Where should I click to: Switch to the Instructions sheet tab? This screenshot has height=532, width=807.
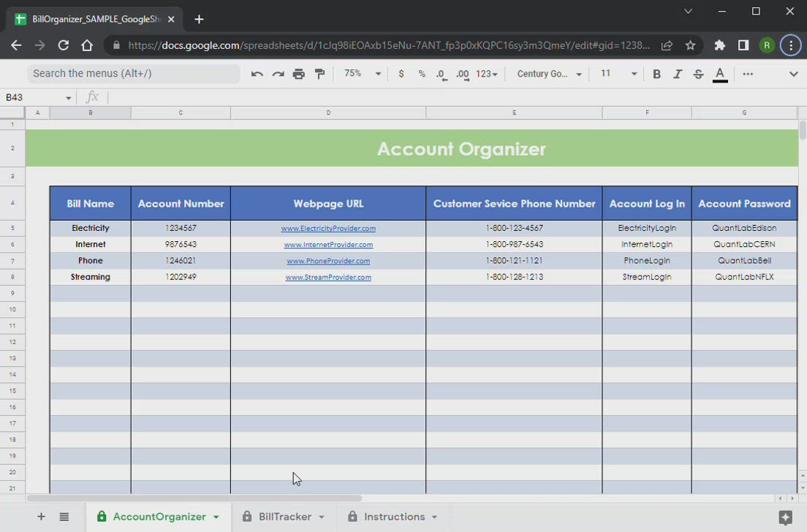click(x=394, y=517)
